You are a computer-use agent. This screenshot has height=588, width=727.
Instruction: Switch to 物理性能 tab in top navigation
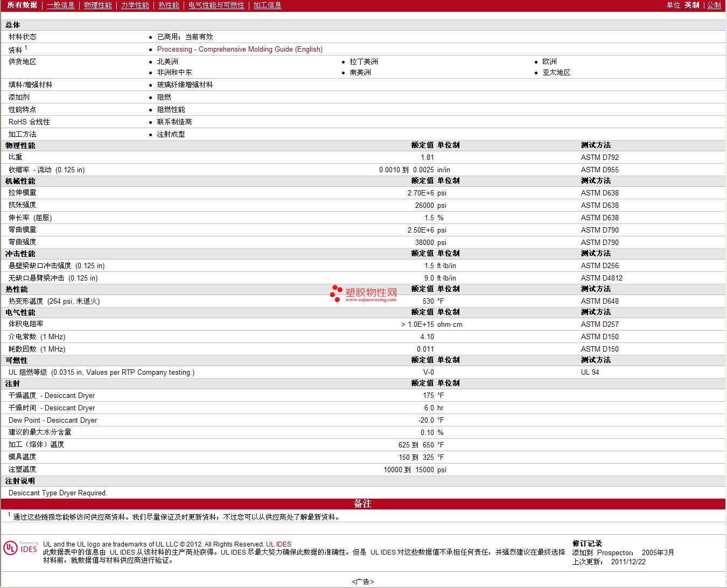(97, 5)
